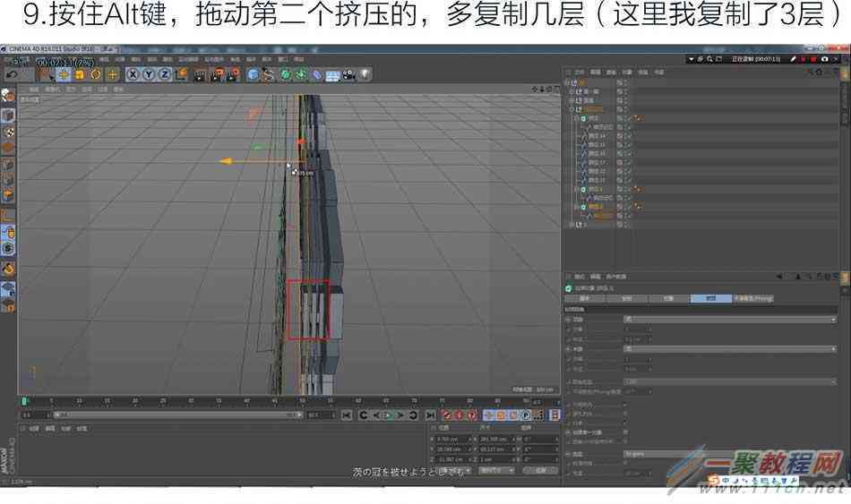This screenshot has width=851, height=504.
Task: Click the Cube primitive icon
Action: click(x=253, y=75)
